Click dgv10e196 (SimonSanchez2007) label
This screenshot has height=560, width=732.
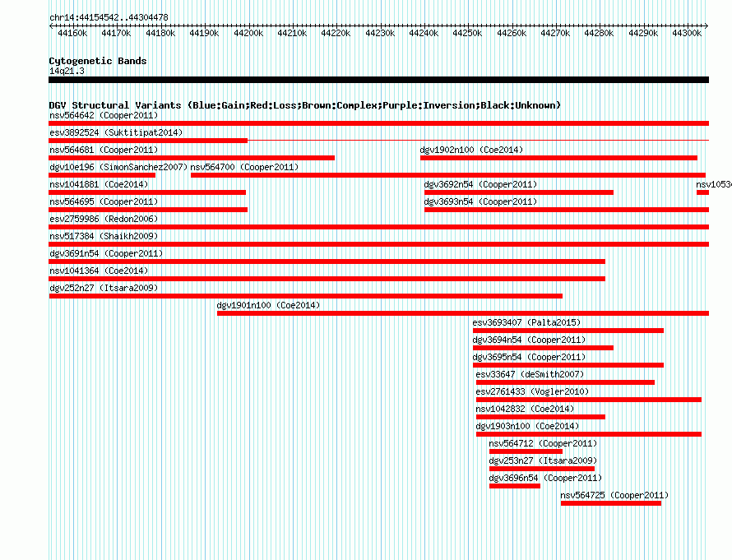[x=118, y=167]
